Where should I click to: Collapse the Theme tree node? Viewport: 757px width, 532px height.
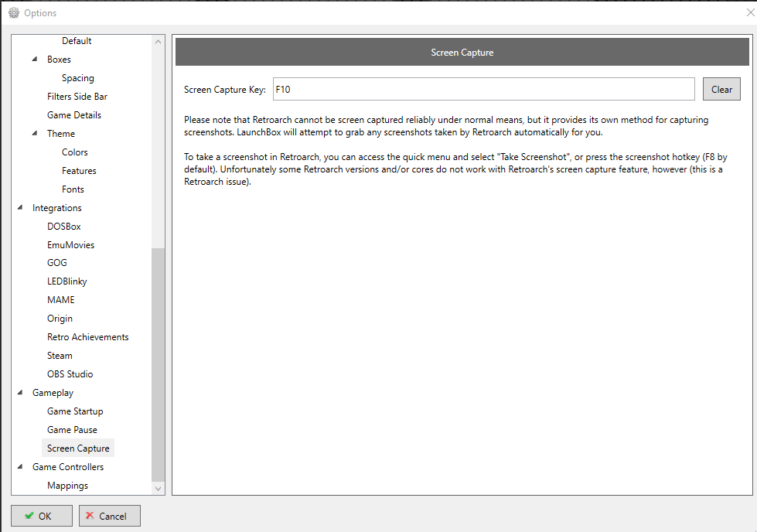pos(35,133)
